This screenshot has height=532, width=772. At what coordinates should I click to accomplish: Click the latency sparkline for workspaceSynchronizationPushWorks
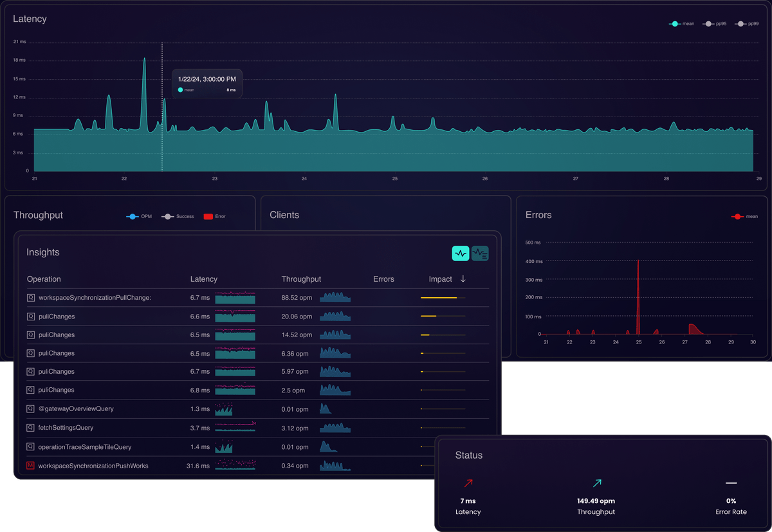click(235, 465)
